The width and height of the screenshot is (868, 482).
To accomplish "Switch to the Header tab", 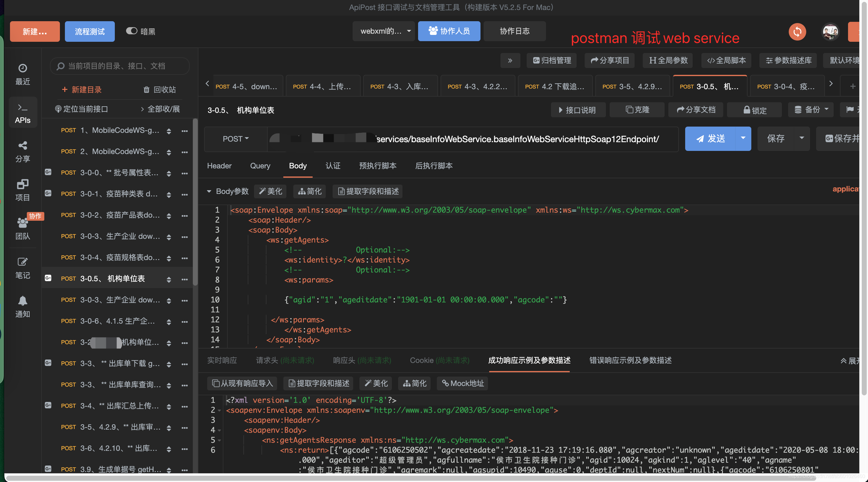I will click(x=219, y=166).
